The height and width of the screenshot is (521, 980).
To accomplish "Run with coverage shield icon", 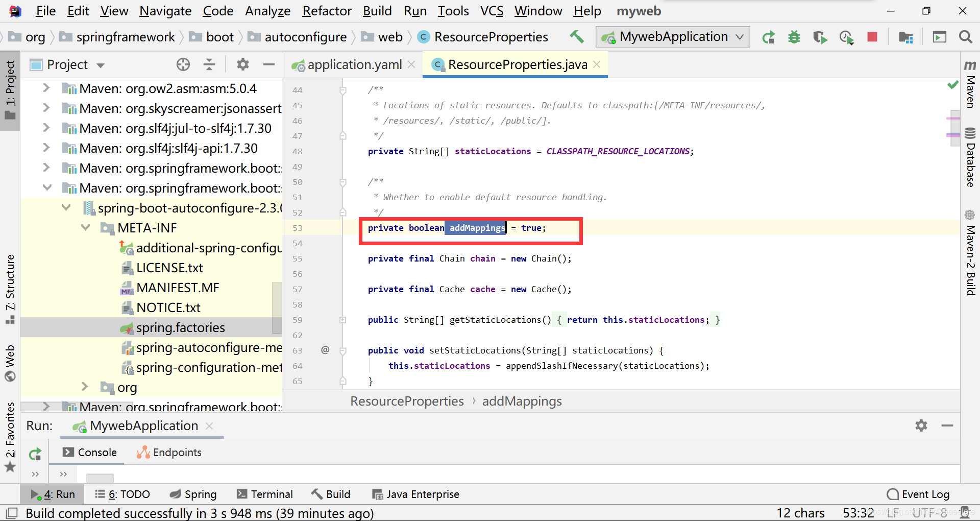I will [820, 37].
